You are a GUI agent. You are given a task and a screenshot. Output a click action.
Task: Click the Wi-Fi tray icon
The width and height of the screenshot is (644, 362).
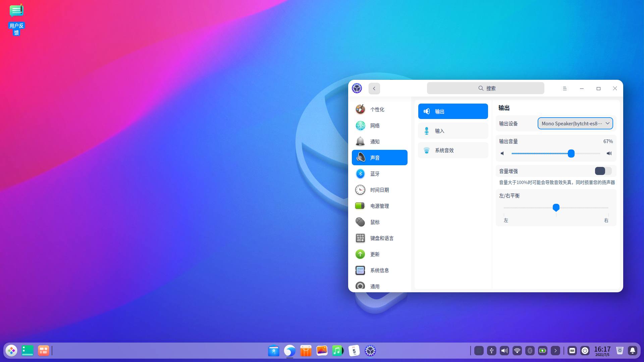[x=517, y=351]
